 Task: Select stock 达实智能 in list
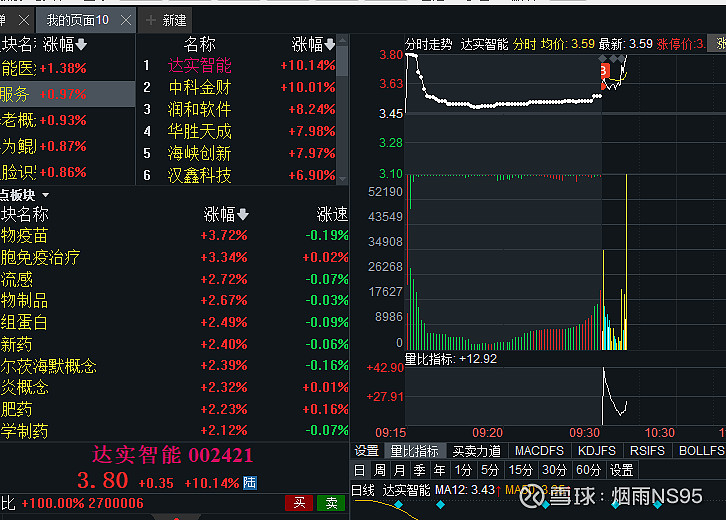coord(200,66)
